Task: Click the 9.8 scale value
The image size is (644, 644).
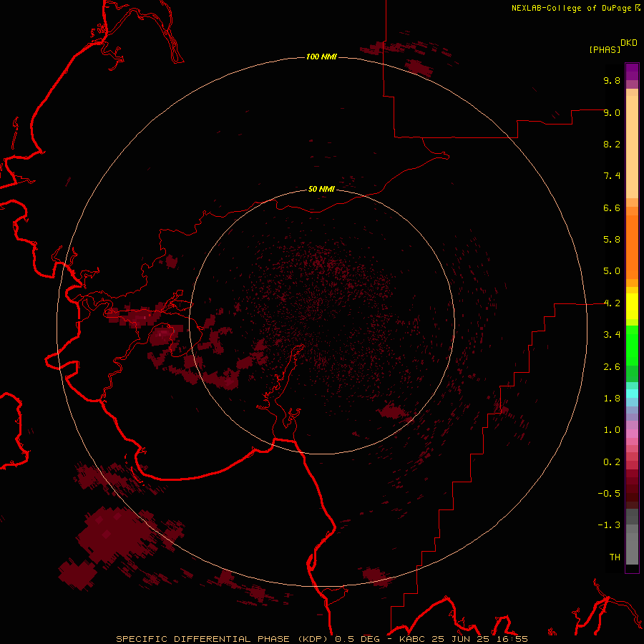Action: pyautogui.click(x=612, y=80)
